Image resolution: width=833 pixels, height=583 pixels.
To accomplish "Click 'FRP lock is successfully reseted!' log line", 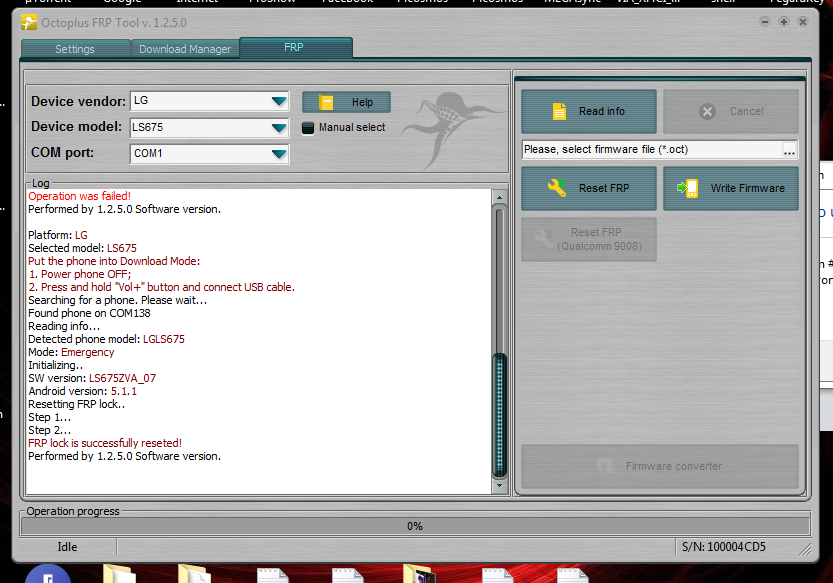I will tap(105, 443).
